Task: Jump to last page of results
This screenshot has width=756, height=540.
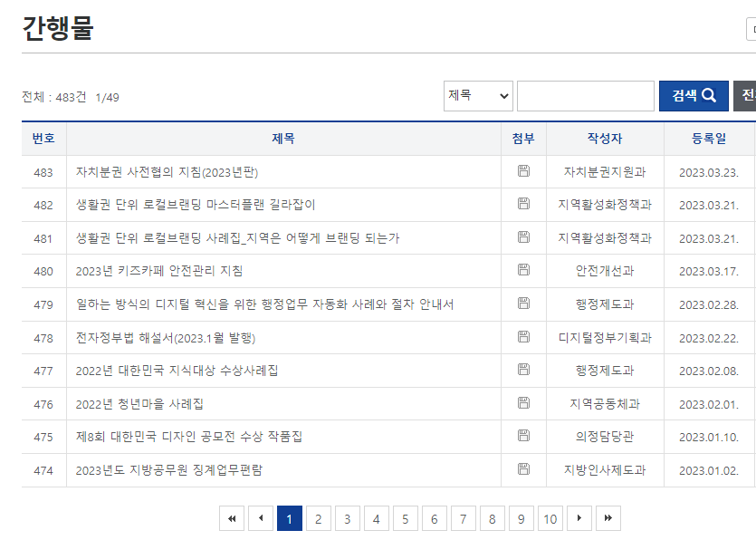Action: point(608,518)
